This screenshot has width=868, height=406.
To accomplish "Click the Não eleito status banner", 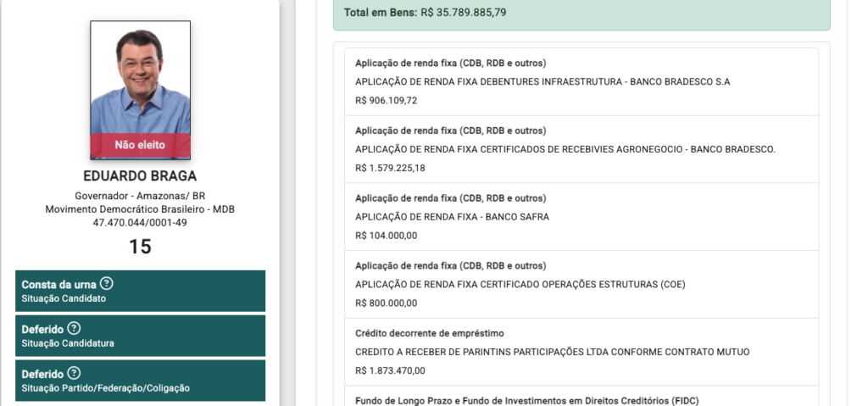I will point(141,145).
